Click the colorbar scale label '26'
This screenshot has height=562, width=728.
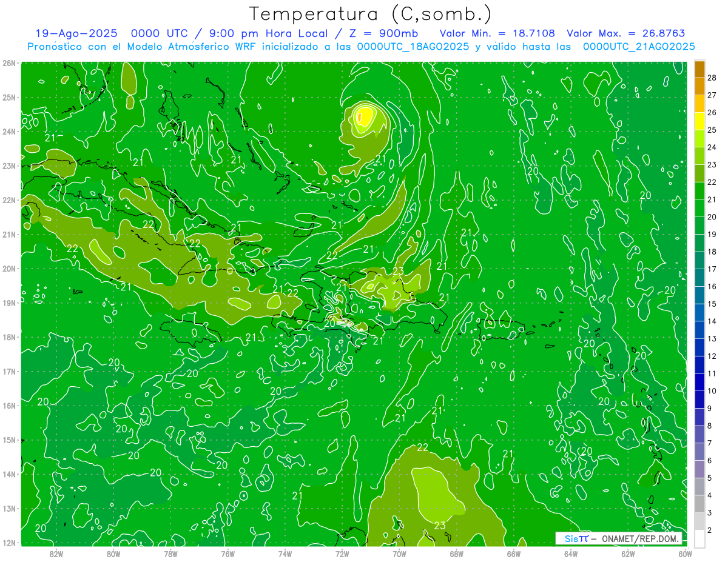[x=712, y=112]
